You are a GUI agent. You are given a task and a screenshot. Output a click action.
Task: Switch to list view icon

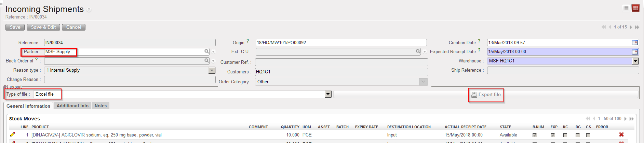[x=626, y=8]
